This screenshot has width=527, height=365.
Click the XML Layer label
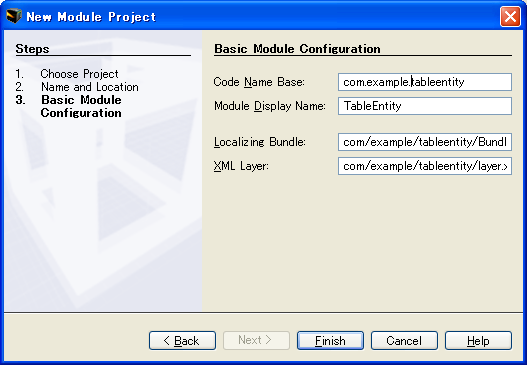241,166
